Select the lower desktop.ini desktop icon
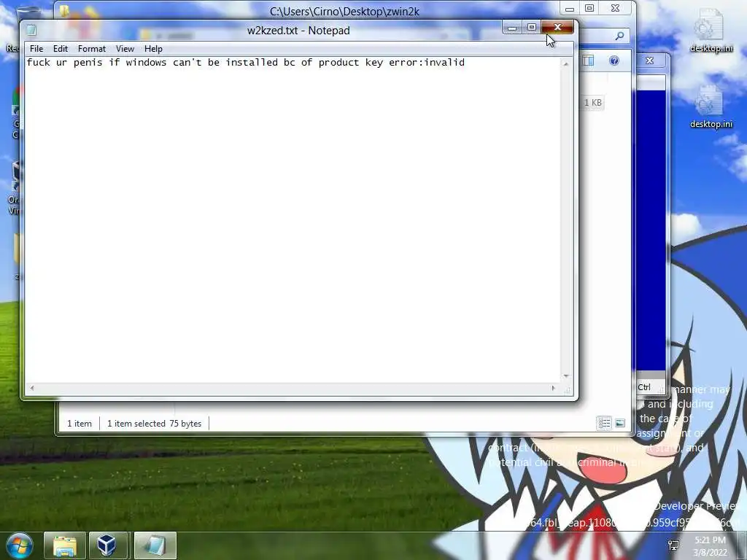Image resolution: width=747 pixels, height=560 pixels. pos(711,106)
